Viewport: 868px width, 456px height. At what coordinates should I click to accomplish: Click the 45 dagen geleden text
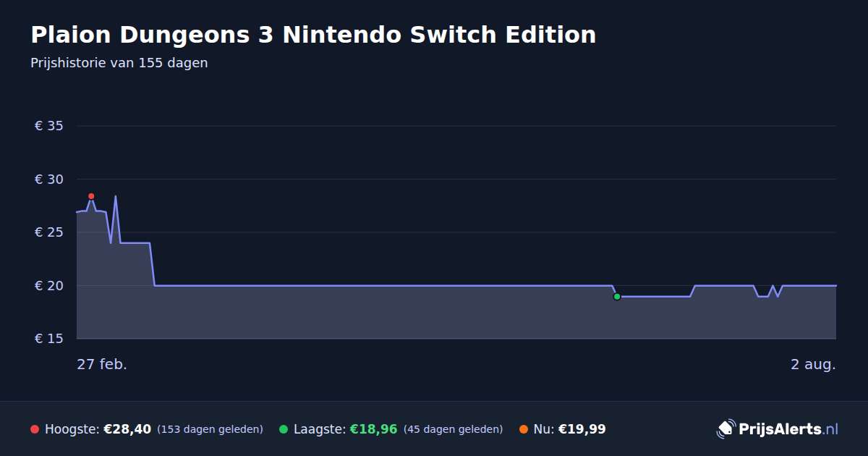pos(453,429)
